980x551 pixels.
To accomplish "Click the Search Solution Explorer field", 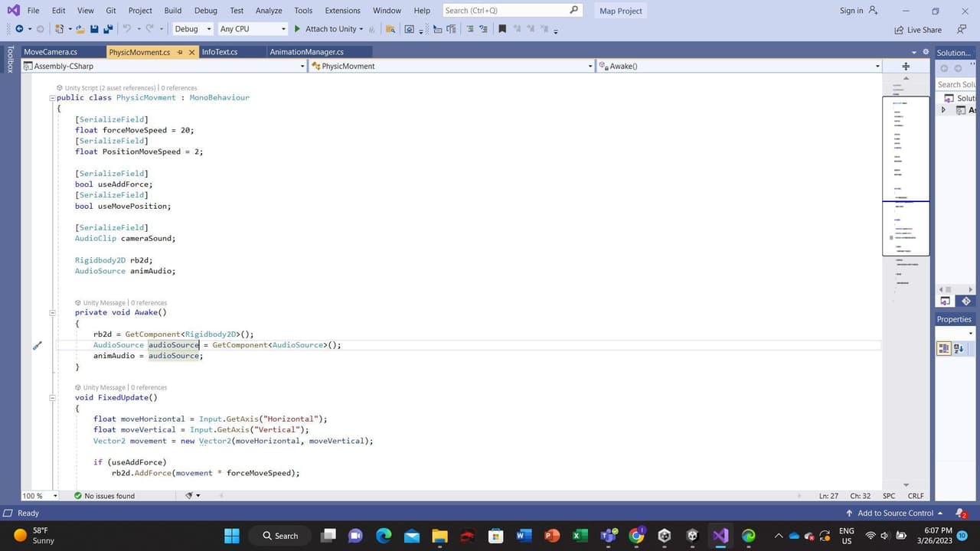I will 956,84.
